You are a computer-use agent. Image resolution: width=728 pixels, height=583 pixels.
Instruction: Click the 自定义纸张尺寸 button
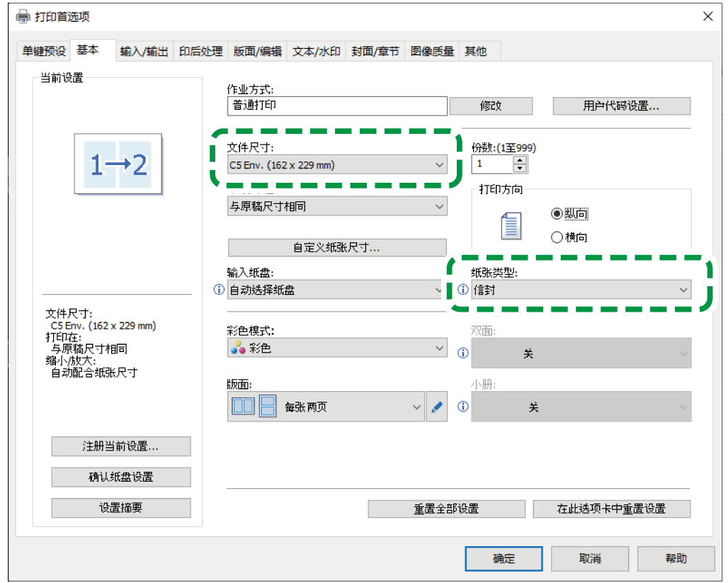point(336,247)
